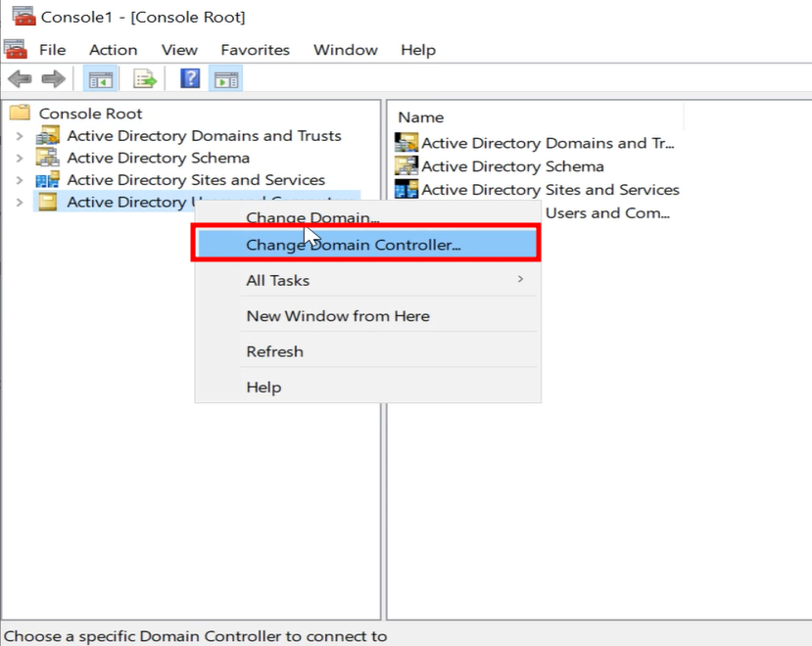812x646 pixels.
Task: Click Sites and Services icon in Name list
Action: pos(406,190)
